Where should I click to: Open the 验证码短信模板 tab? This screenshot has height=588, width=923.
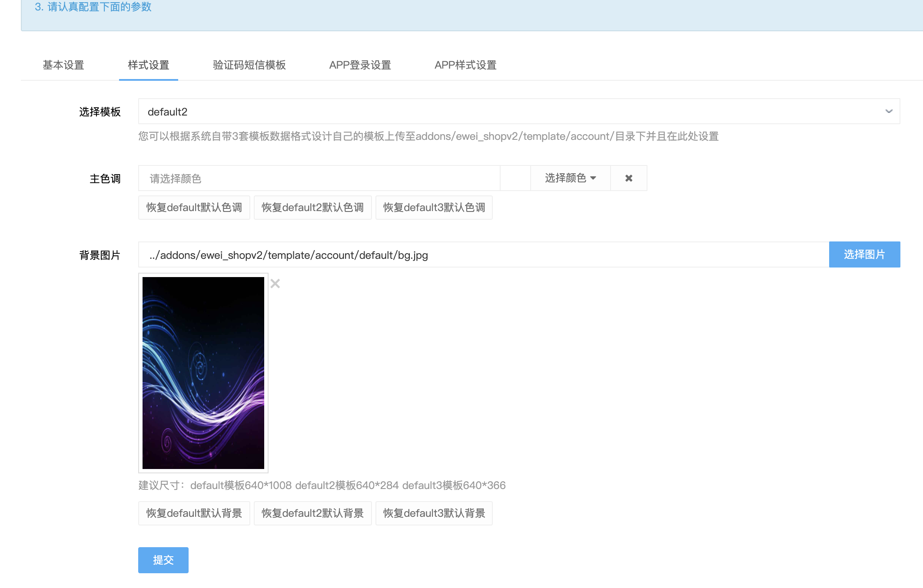coord(249,65)
